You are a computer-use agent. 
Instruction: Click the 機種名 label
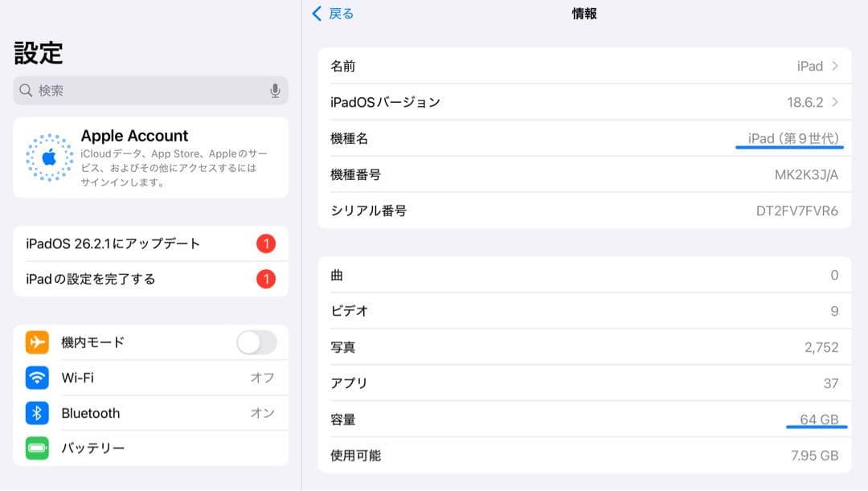click(350, 138)
